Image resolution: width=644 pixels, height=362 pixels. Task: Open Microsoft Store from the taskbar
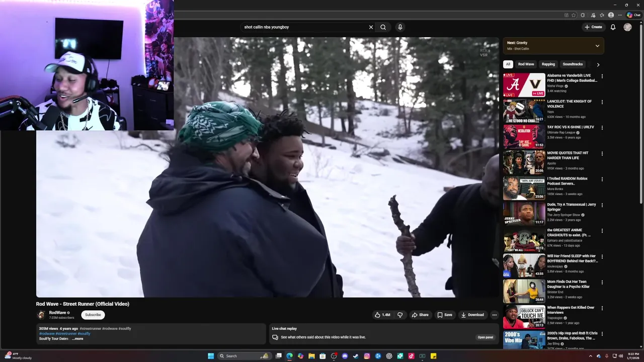323,356
